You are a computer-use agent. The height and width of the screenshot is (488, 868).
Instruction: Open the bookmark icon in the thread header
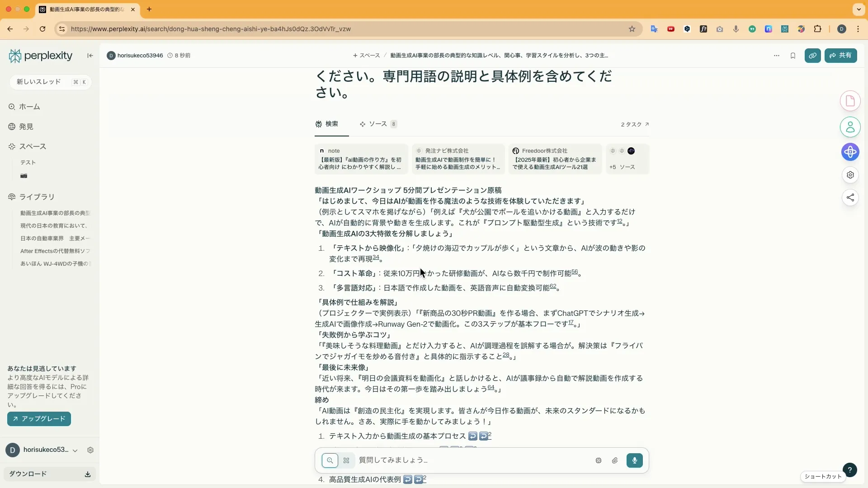click(793, 55)
